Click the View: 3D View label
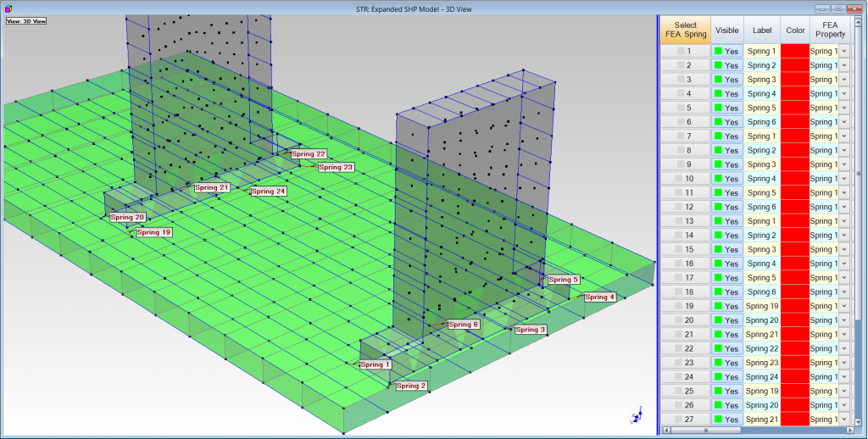 (26, 21)
